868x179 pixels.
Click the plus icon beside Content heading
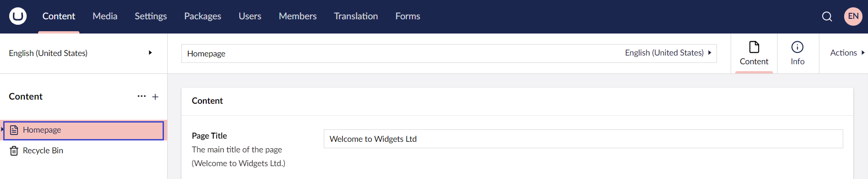click(155, 97)
